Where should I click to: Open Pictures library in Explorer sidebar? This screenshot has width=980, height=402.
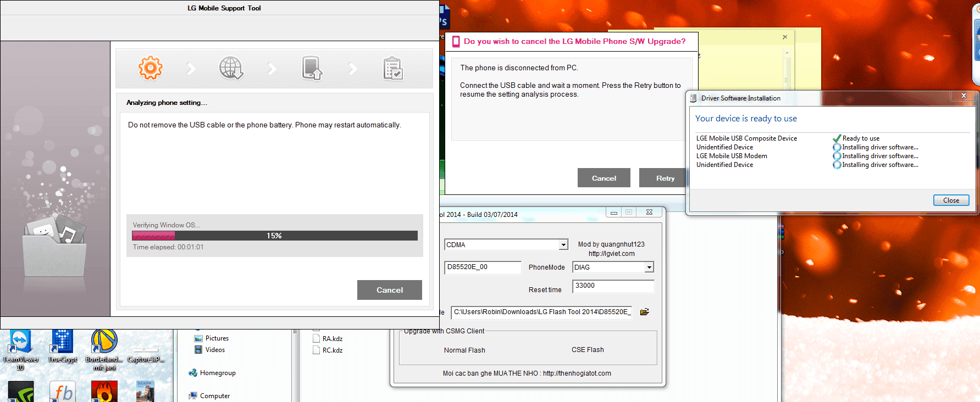click(212, 338)
